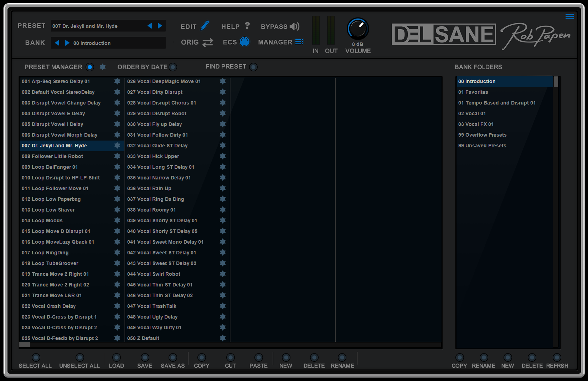Star preset 036 Vocal Rain Up
This screenshot has width=588, height=381.
click(x=223, y=188)
